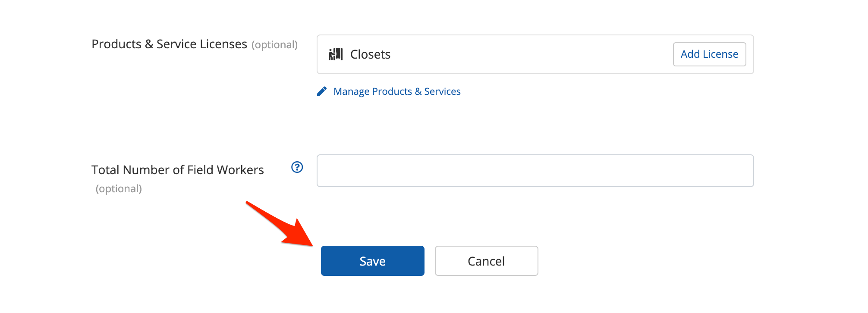
Task: Click the Closets service name text
Action: (x=370, y=54)
